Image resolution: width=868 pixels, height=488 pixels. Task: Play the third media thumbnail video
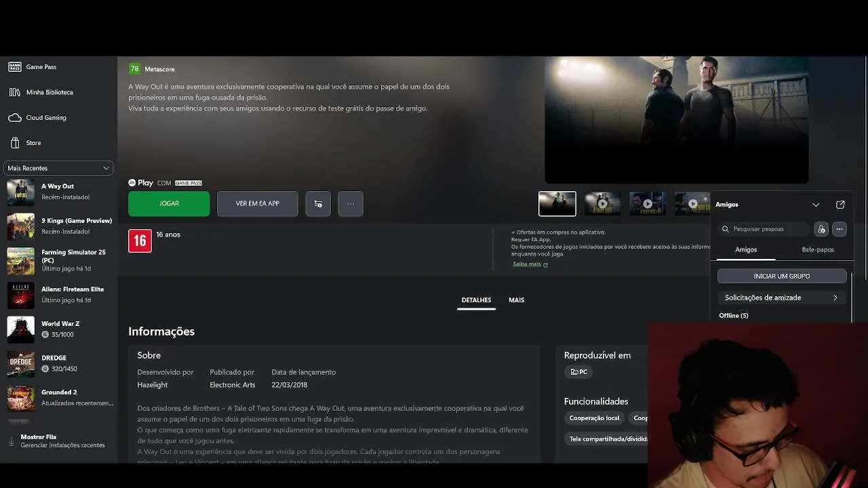(x=648, y=203)
